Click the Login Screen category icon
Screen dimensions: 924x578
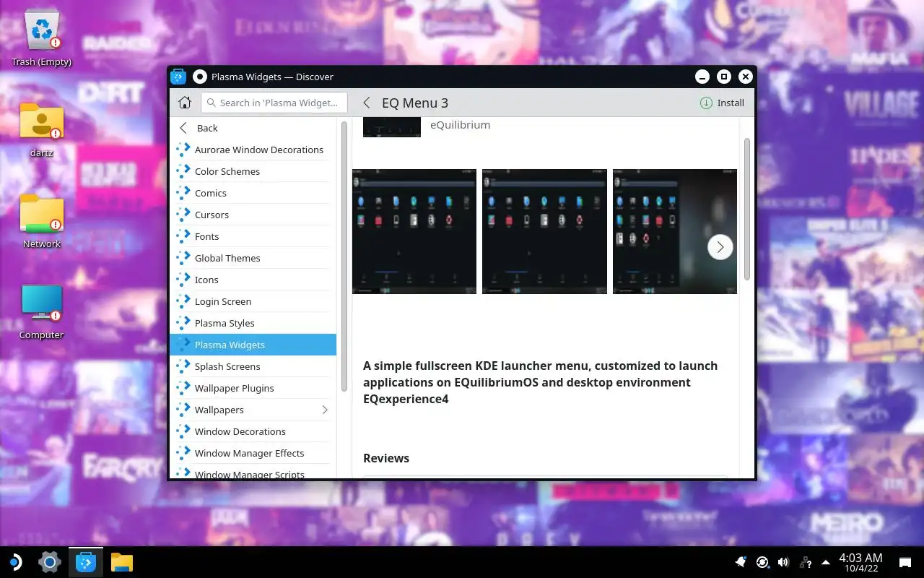[183, 301]
